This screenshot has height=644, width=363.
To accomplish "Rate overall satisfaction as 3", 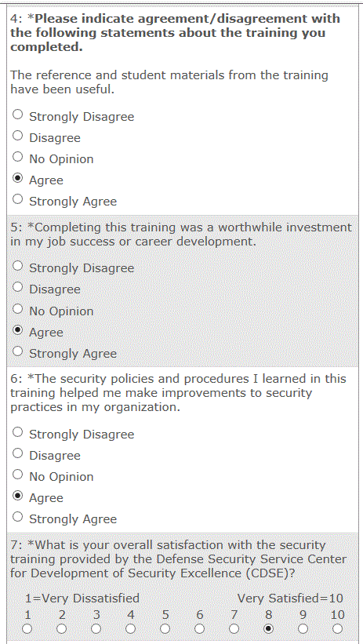I will point(96,629).
